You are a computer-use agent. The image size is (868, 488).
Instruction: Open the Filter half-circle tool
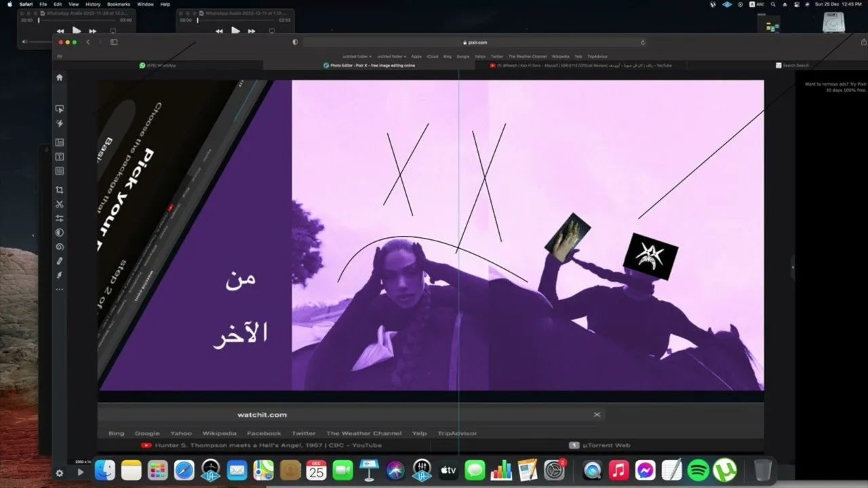[60, 232]
